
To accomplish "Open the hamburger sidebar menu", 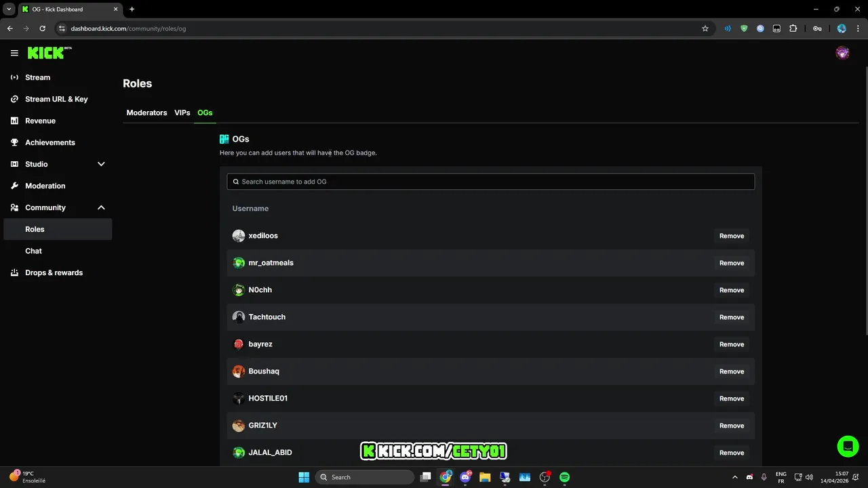I will tap(14, 53).
